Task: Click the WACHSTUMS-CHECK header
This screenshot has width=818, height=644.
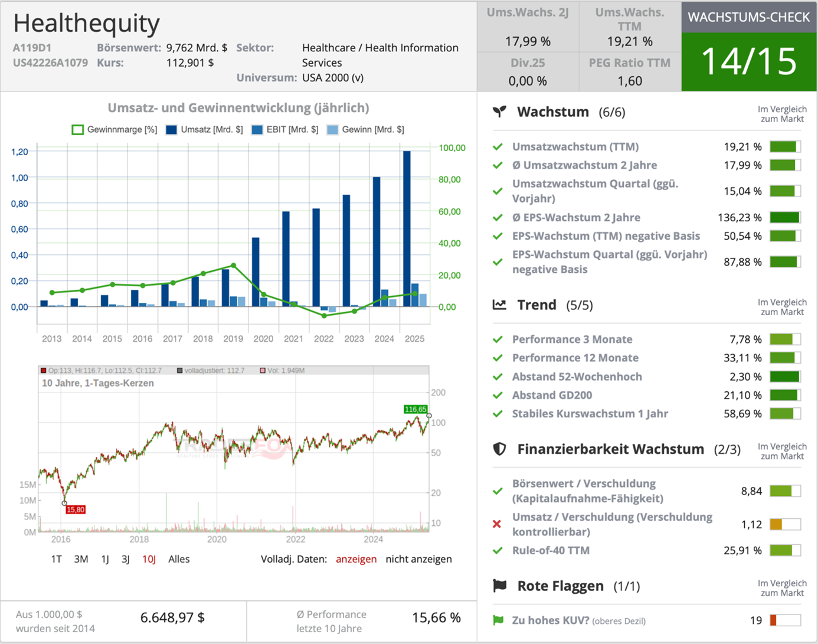Action: click(x=749, y=17)
